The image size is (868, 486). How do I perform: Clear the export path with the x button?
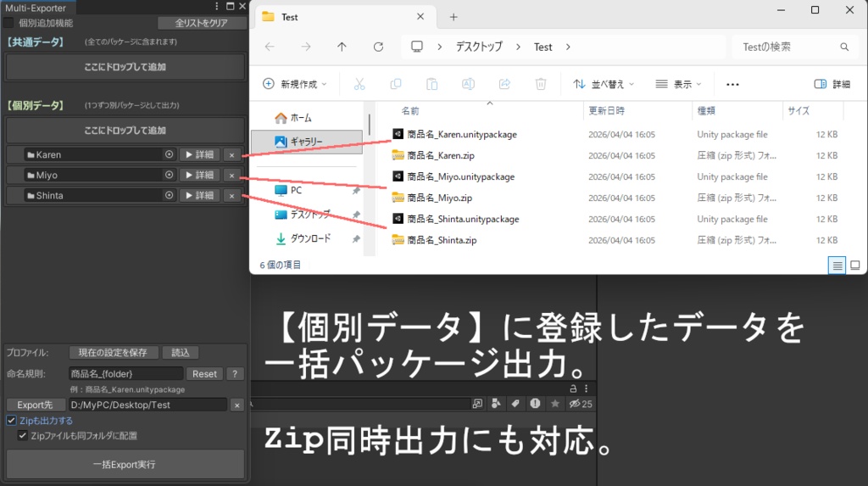click(x=237, y=405)
